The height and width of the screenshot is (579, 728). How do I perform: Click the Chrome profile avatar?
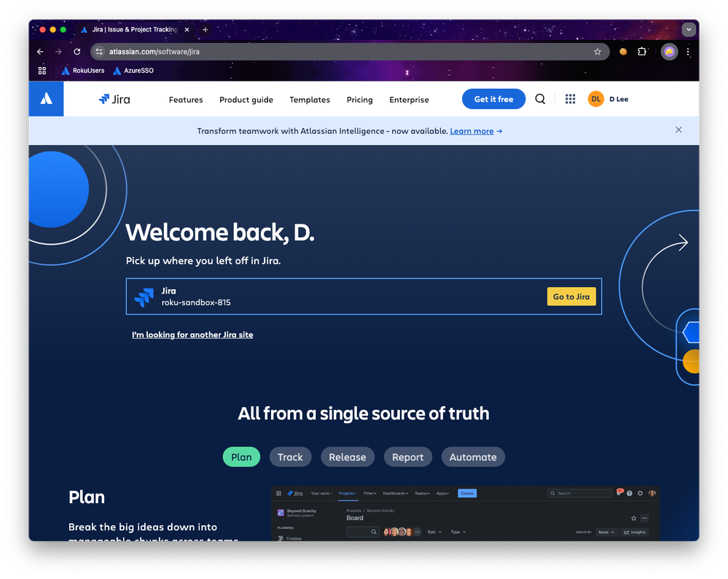click(x=669, y=52)
